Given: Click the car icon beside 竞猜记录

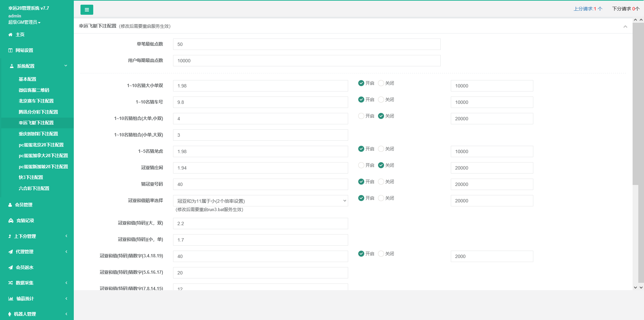Looking at the screenshot, I should (x=11, y=220).
